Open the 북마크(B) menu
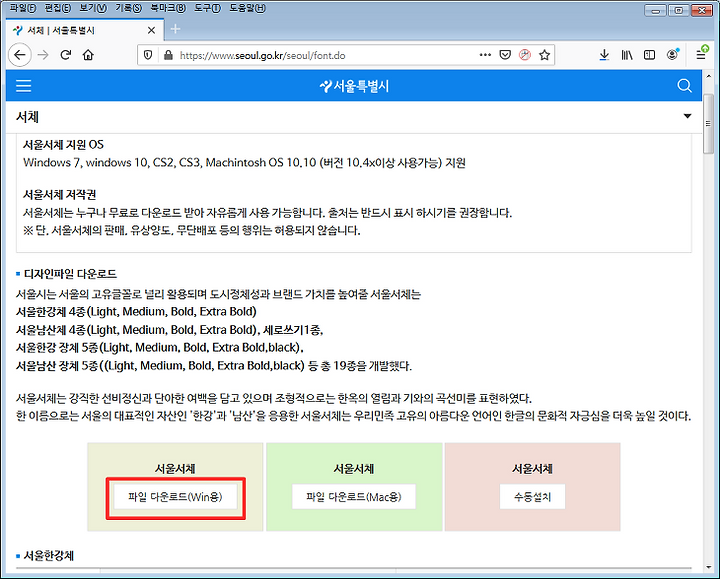Screen dimensions: 720x579 [168, 8]
